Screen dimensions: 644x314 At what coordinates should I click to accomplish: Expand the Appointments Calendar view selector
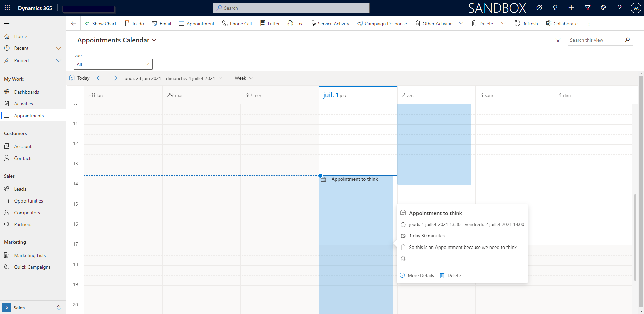point(117,40)
